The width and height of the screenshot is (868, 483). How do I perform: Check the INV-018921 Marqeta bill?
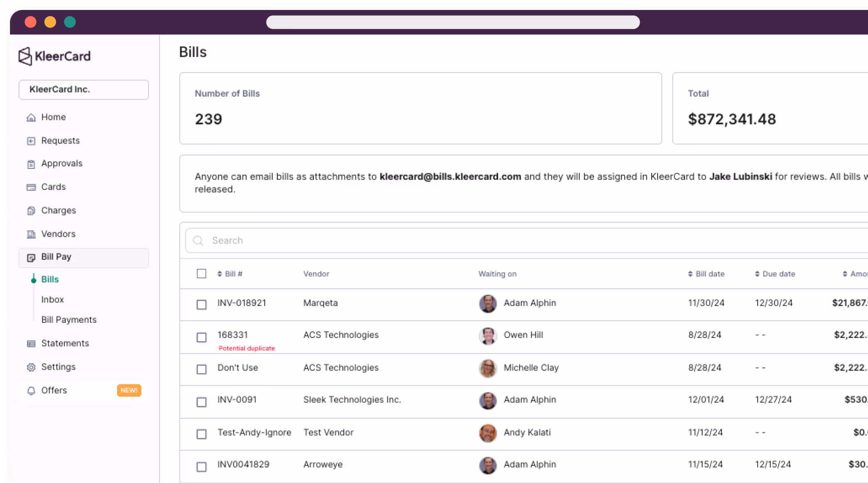pyautogui.click(x=201, y=305)
